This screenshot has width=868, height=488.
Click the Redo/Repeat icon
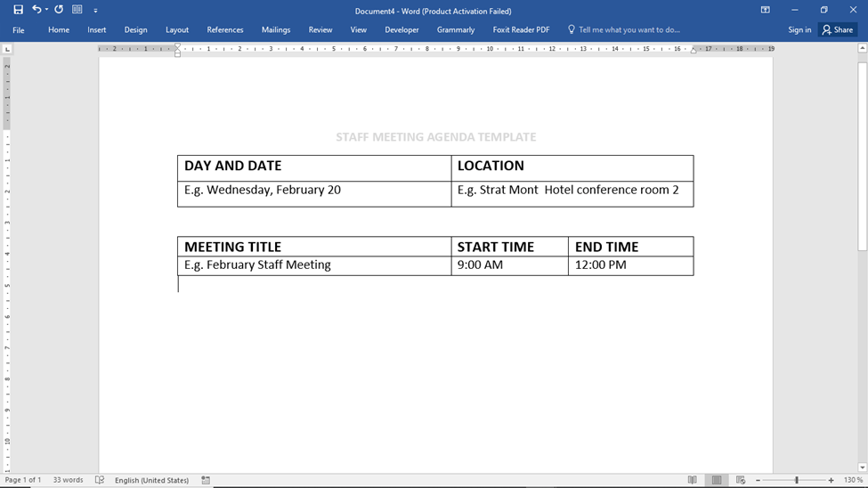[x=59, y=10]
